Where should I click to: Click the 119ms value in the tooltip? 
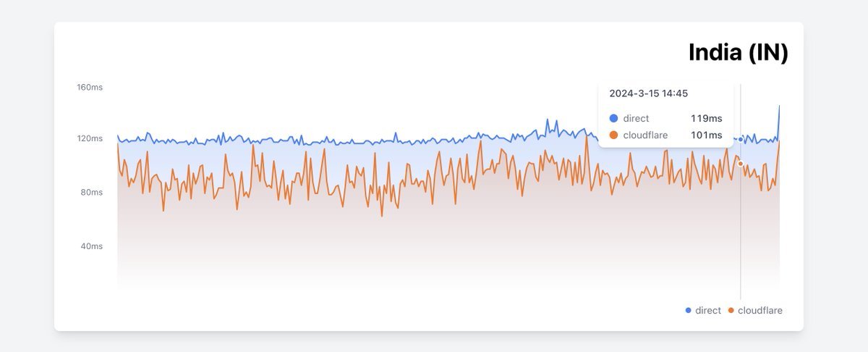(x=706, y=118)
